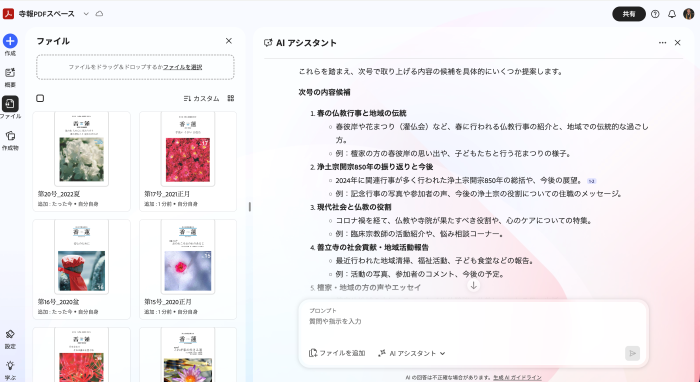The height and width of the screenshot is (382, 700).
Task: Click the 質問や指示を入力 prompt field
Action: pos(473,321)
